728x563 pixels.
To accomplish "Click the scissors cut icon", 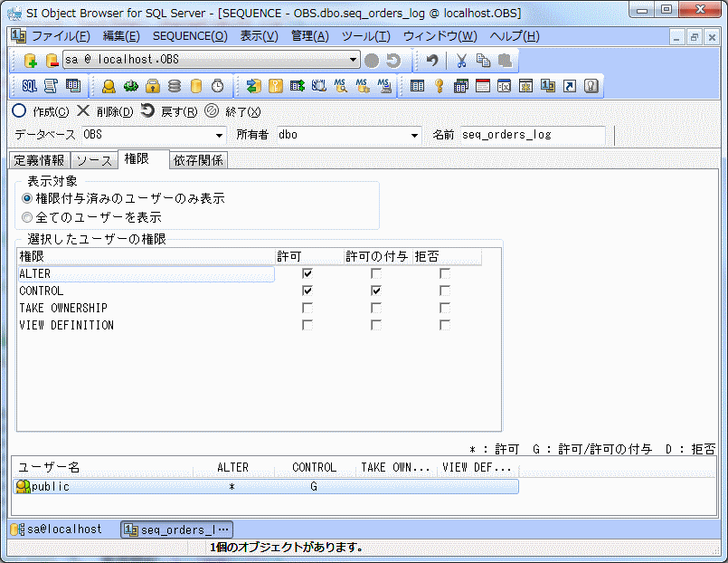I will click(x=461, y=61).
